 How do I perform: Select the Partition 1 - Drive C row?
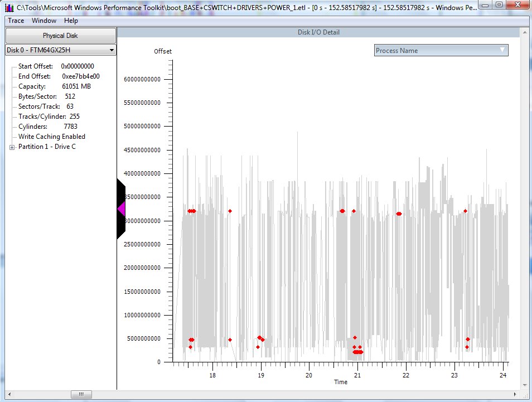point(47,147)
